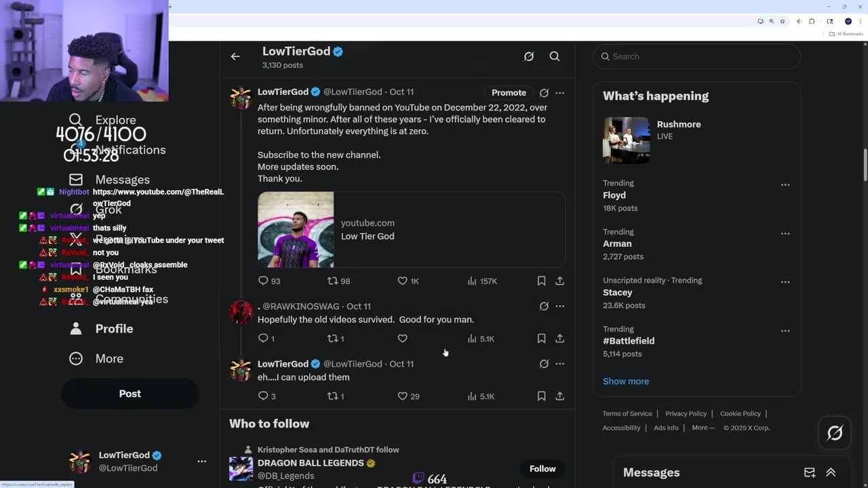868x488 pixels.
Task: Share the YouTube ban announcement post
Action: coord(559,281)
